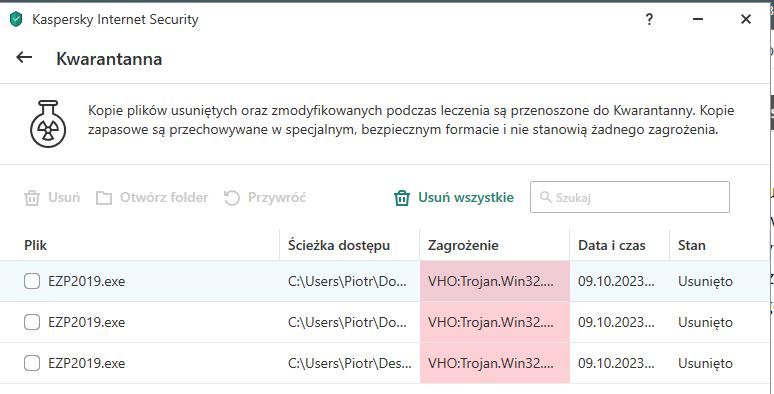Click the trash icon beside Usuń
Image resolution: width=774 pixels, height=394 pixels.
click(32, 198)
